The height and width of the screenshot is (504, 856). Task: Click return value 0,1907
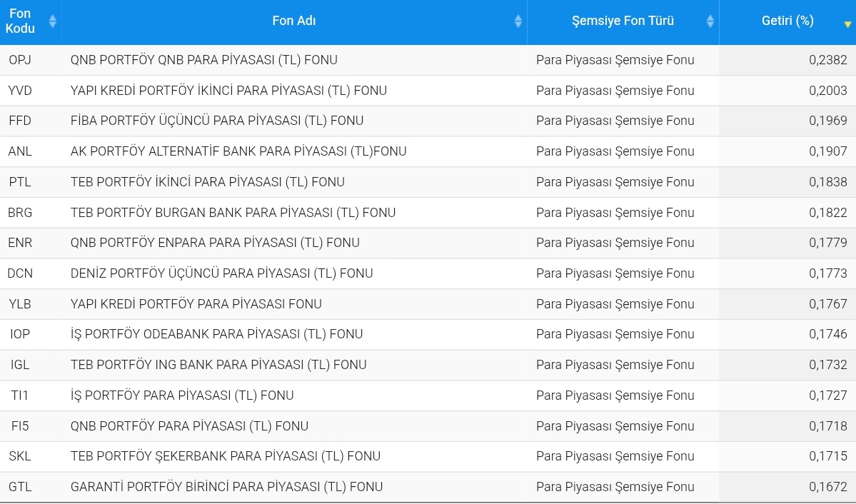click(x=827, y=151)
